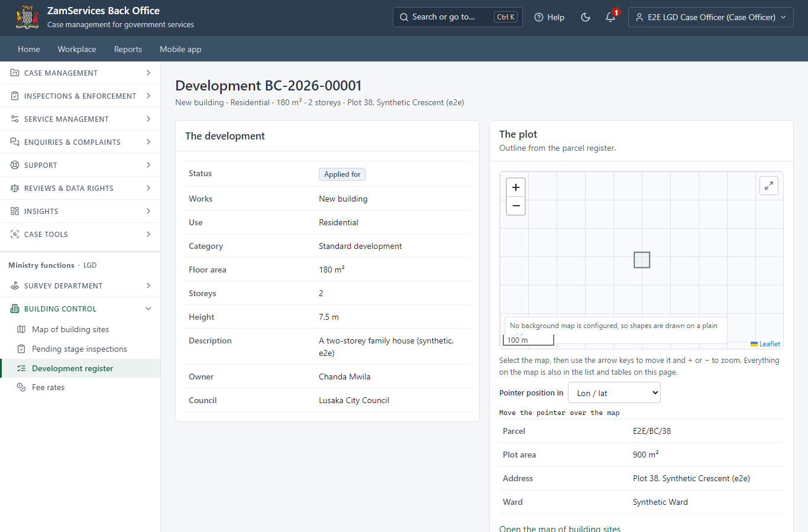
Task: Click the Help question mark icon
Action: [539, 17]
